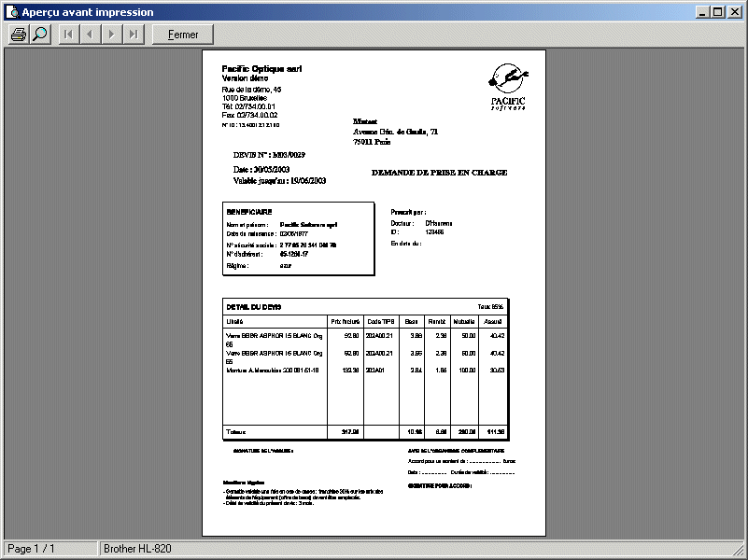Click the BENEFICIAIRE box on the page
The width and height of the screenshot is (748, 560).
coord(298,239)
